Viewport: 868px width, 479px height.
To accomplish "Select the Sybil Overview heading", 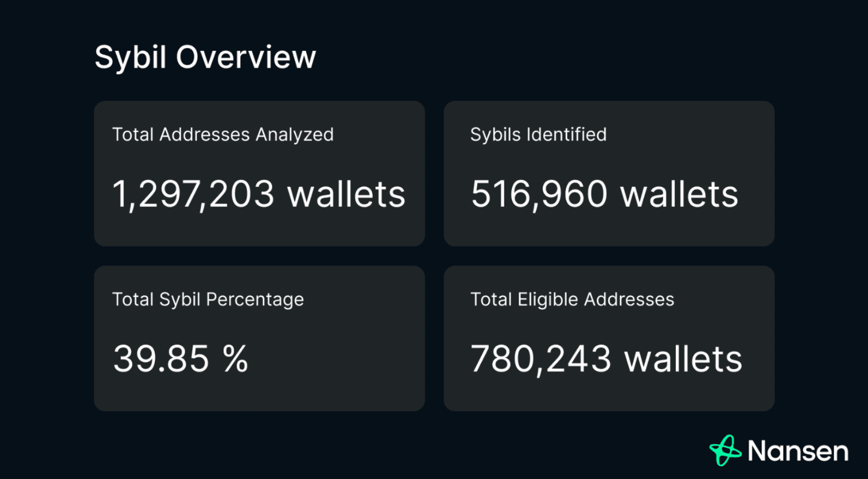I will point(205,58).
